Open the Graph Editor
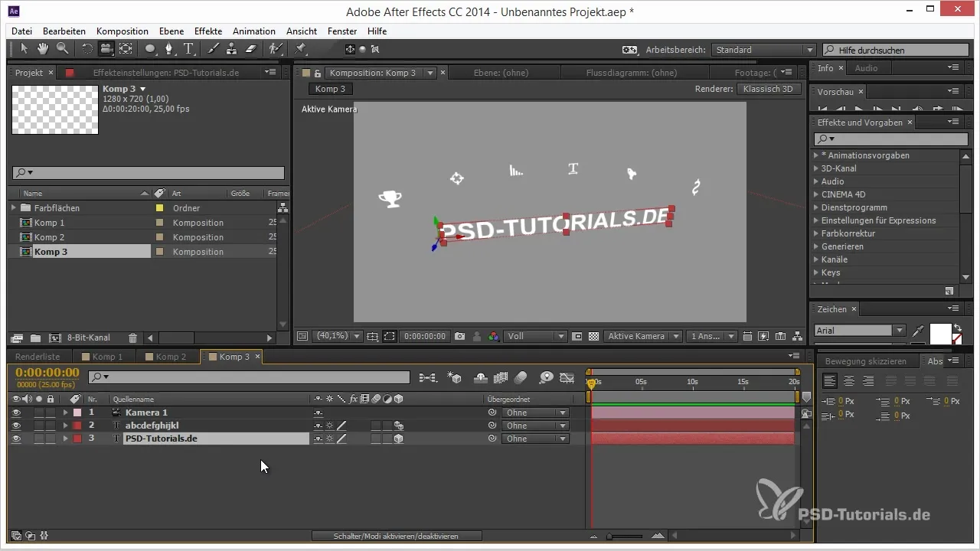The height and width of the screenshot is (551, 980). click(567, 377)
